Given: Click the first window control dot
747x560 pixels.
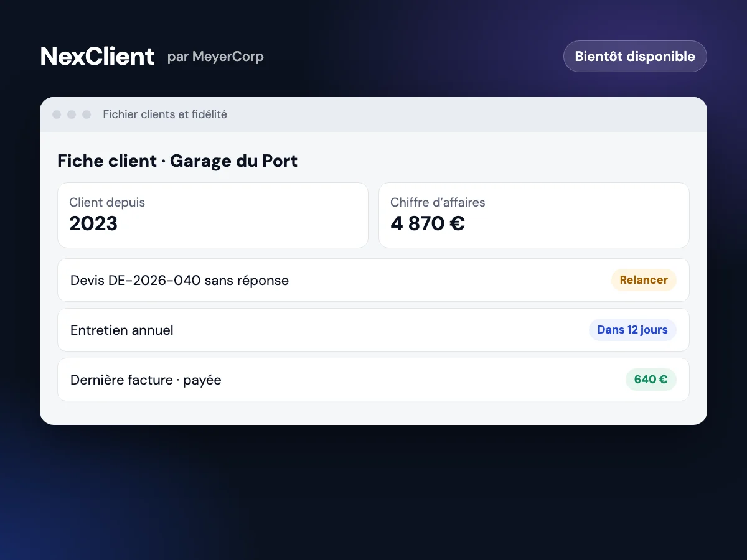Looking at the screenshot, I should [x=57, y=114].
